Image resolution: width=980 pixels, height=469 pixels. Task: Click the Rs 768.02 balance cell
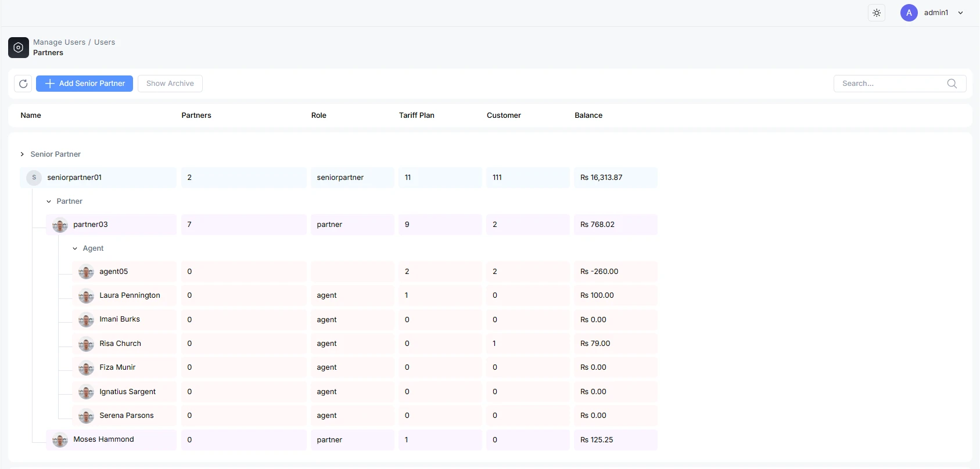tap(616, 225)
